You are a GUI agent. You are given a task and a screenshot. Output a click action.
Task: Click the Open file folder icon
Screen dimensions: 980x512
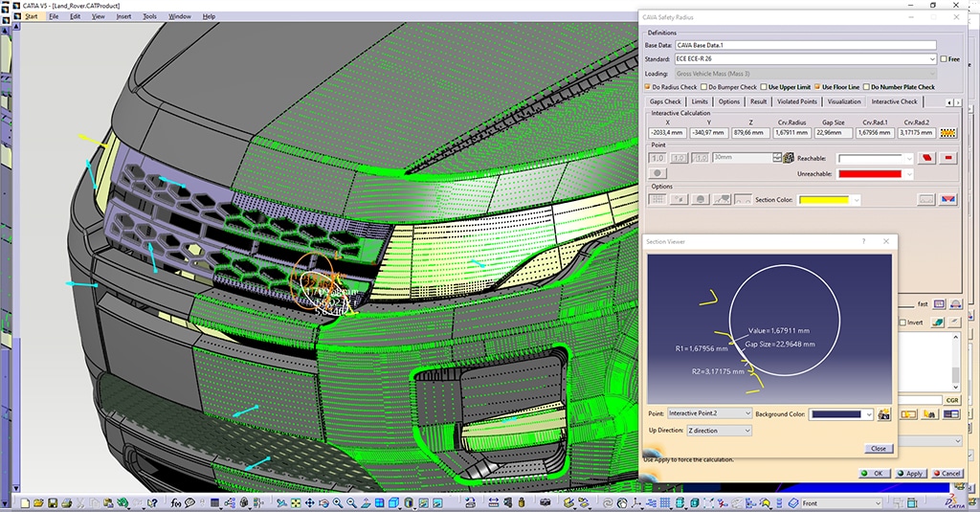click(x=38, y=503)
